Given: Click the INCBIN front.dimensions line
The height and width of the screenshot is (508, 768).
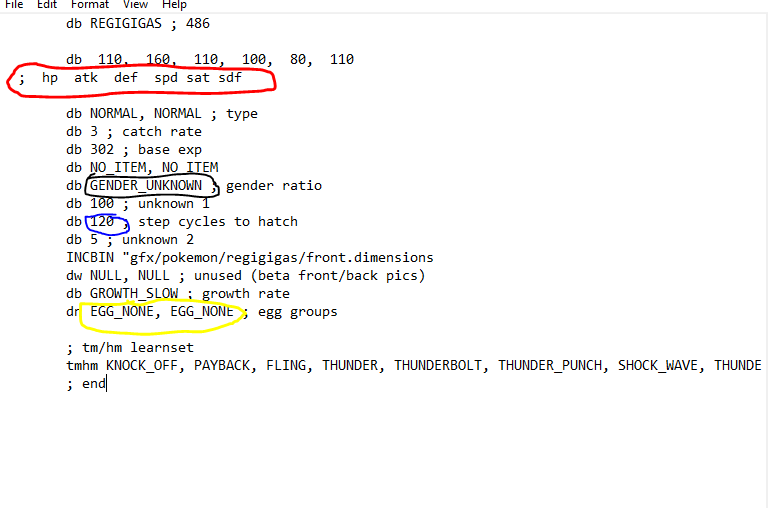Looking at the screenshot, I should point(250,258).
